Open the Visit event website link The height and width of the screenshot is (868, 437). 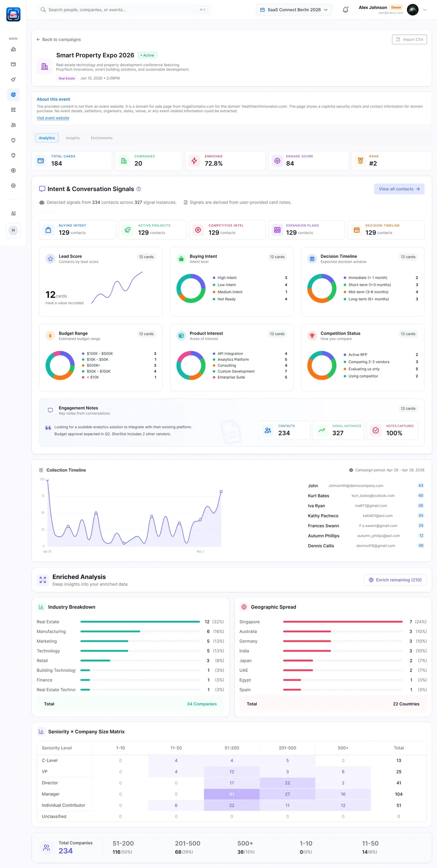(53, 118)
